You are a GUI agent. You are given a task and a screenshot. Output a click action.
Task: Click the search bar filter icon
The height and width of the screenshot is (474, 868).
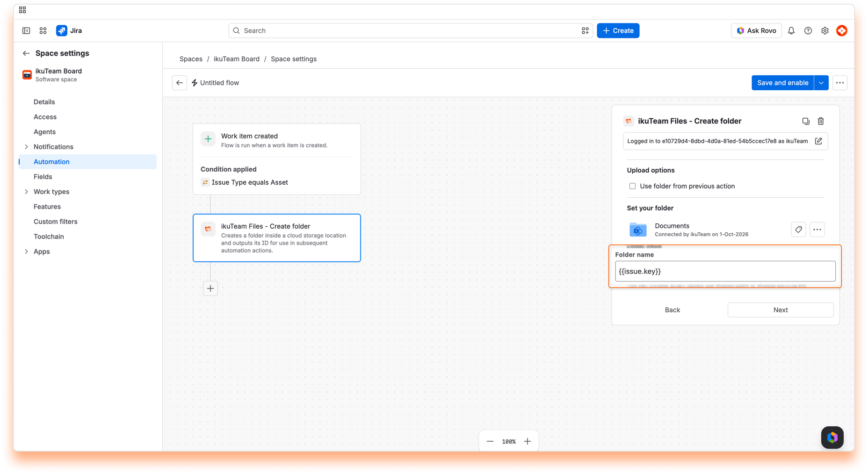pyautogui.click(x=585, y=30)
